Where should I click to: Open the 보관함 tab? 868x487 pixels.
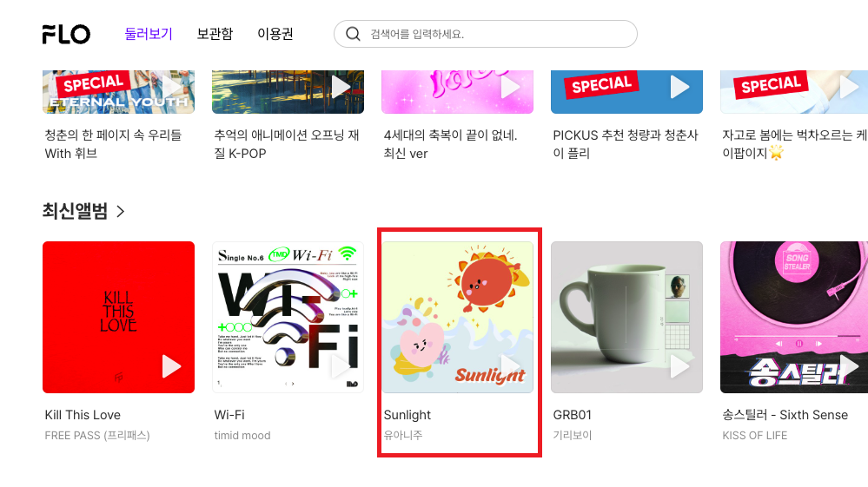[x=215, y=34]
